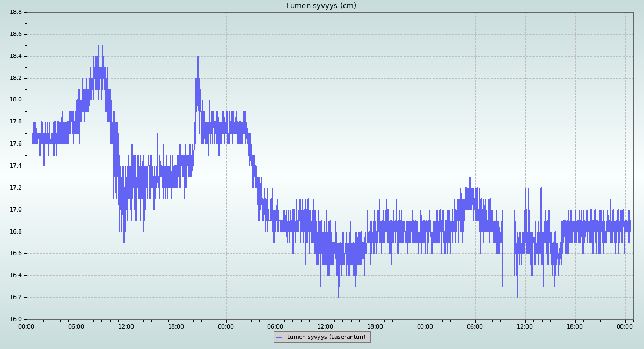Click the 18.0 y-axis label
Image resolution: width=644 pixels, height=349 pixels.
(x=15, y=100)
